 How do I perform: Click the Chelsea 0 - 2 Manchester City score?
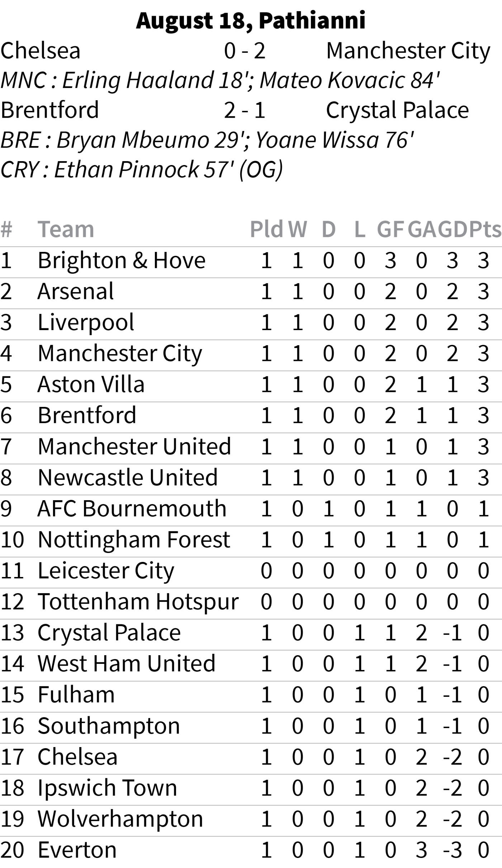(245, 51)
